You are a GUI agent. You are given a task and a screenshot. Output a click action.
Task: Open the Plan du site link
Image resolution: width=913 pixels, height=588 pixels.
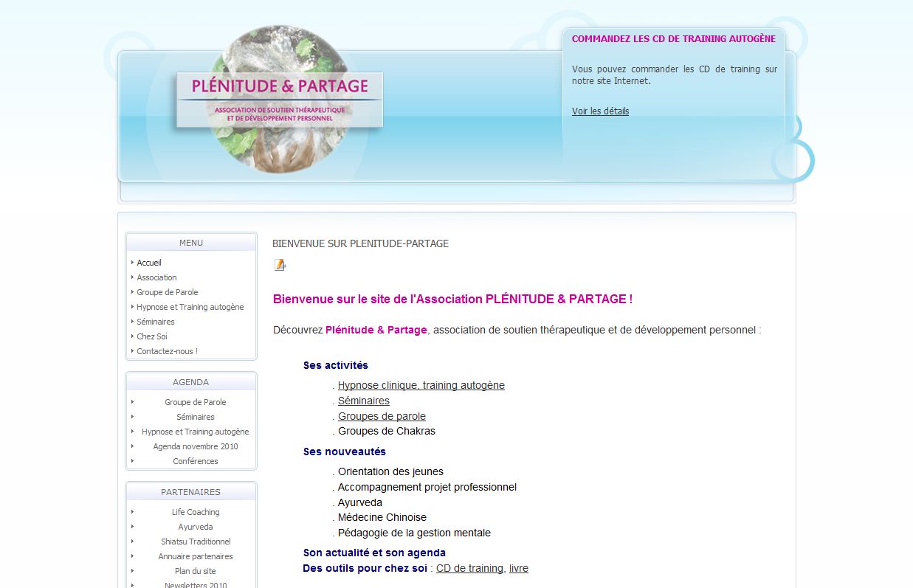pos(196,571)
